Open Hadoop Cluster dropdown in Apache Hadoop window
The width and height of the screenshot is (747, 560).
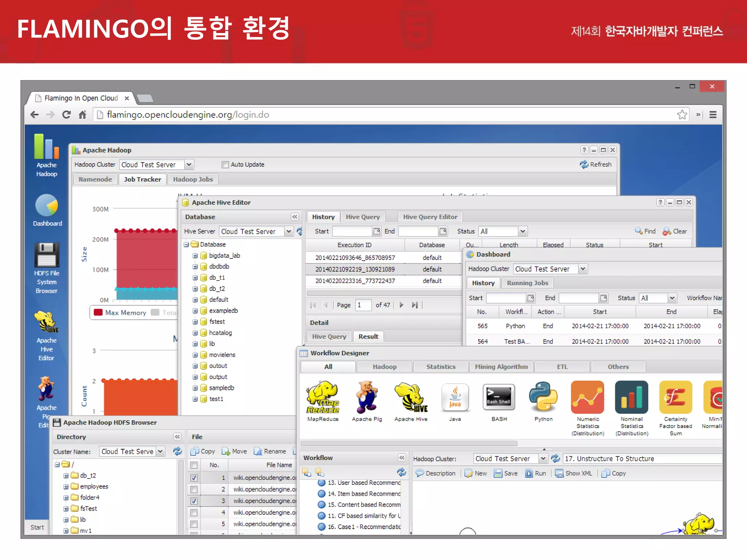(189, 165)
